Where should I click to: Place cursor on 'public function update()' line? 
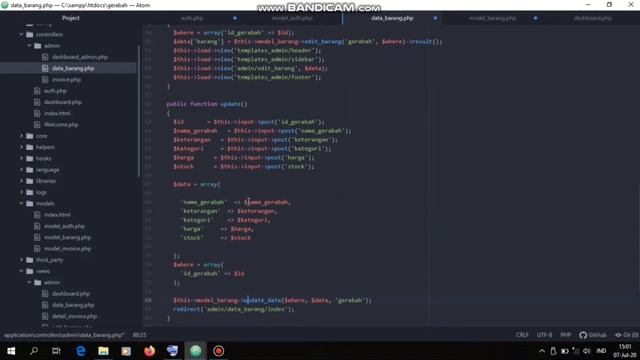[x=207, y=104]
